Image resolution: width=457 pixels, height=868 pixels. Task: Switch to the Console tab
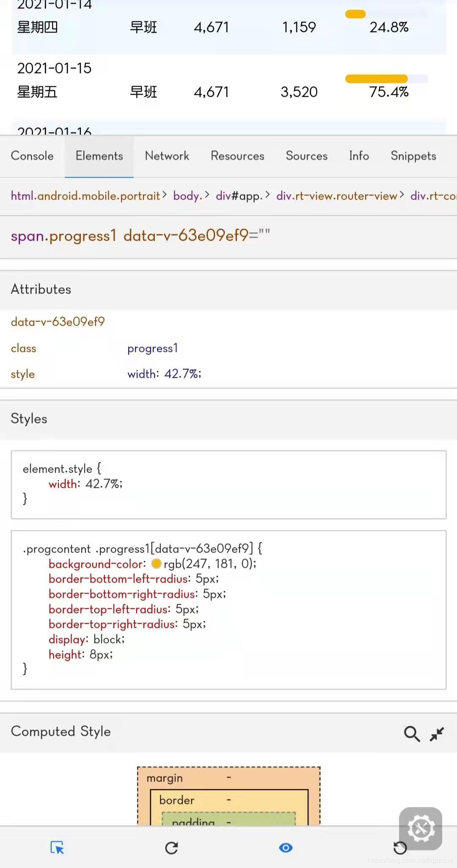click(x=32, y=156)
